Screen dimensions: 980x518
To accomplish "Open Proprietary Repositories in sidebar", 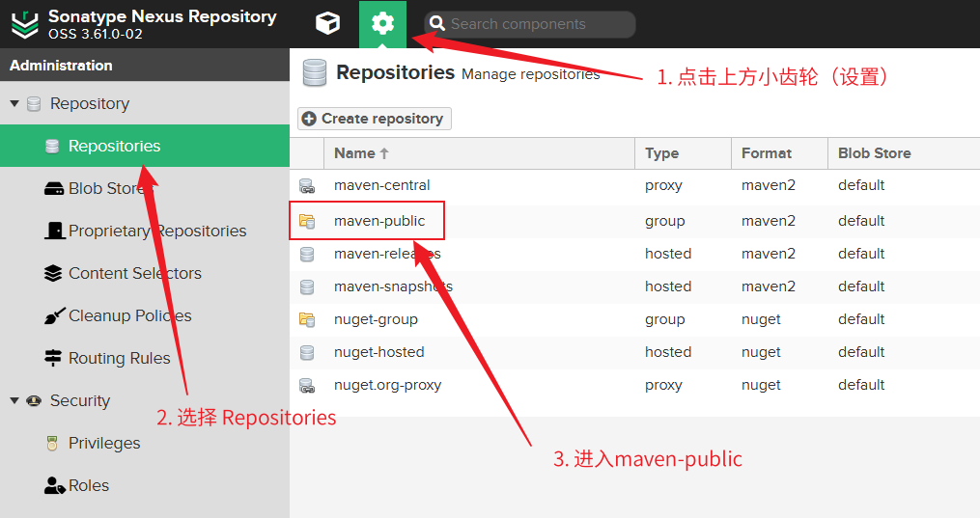I will tap(156, 232).
